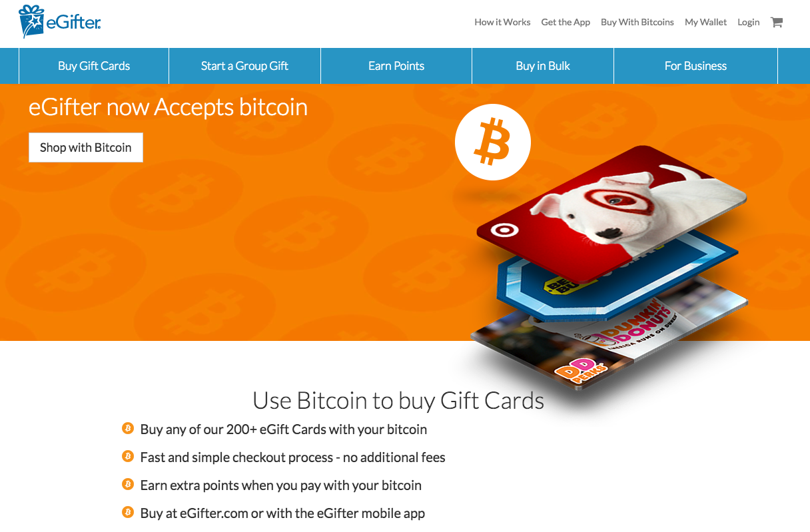The height and width of the screenshot is (532, 810).
Task: Open the My Wallet link
Action: click(x=706, y=22)
